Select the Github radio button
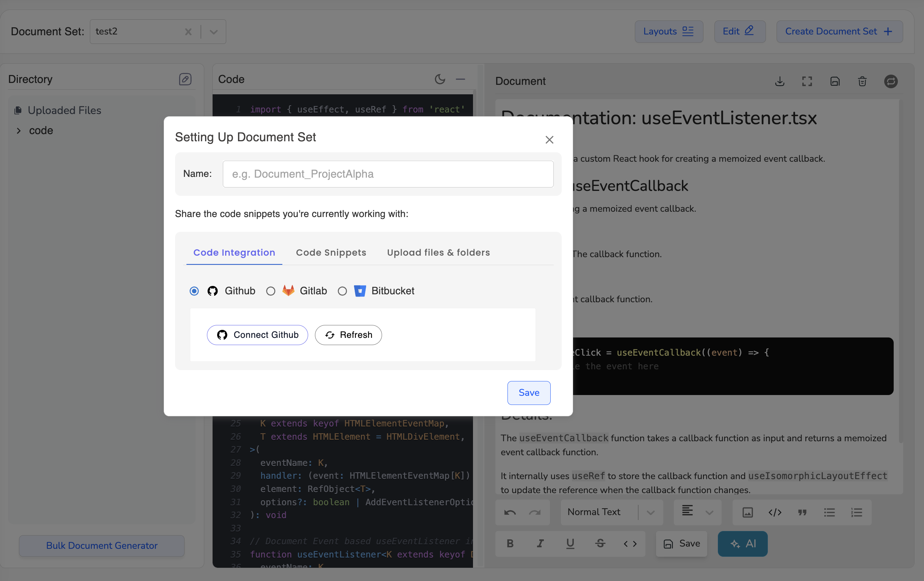The image size is (924, 581). pos(194,291)
